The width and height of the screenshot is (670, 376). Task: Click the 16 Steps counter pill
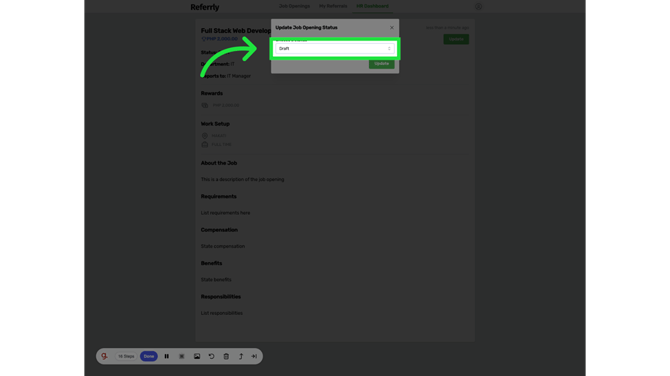pyautogui.click(x=126, y=356)
